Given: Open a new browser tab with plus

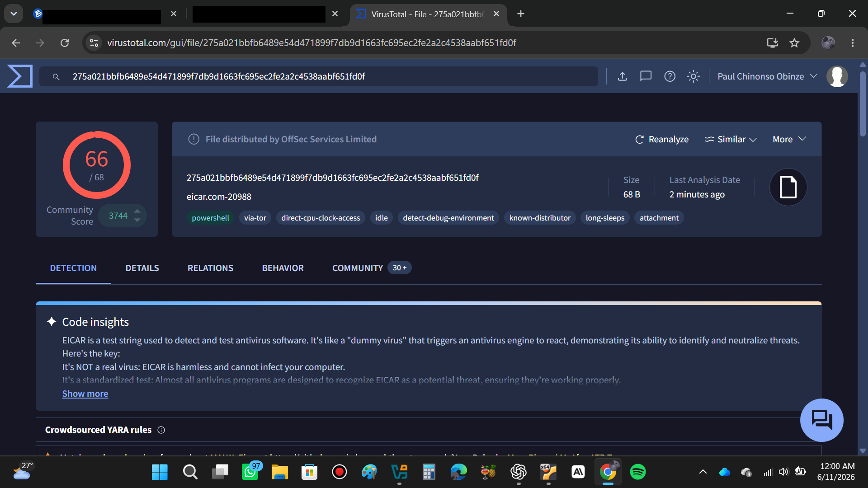Looking at the screenshot, I should (x=521, y=14).
